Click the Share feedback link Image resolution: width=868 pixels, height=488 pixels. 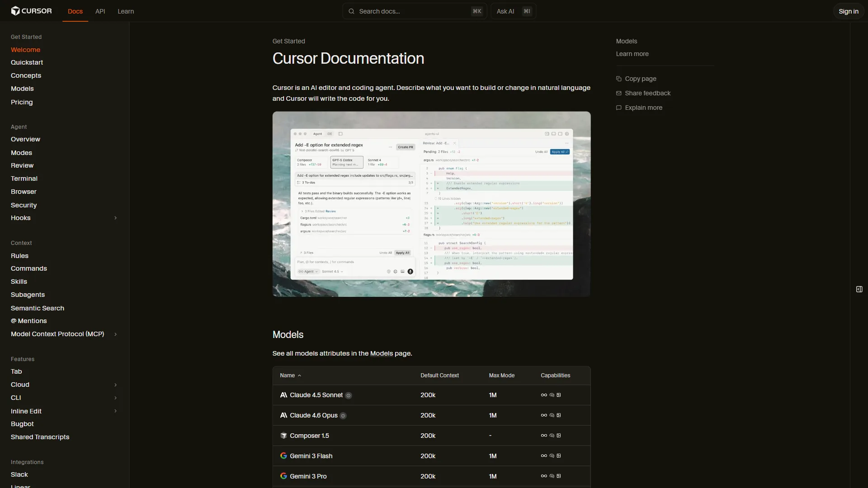click(x=643, y=93)
